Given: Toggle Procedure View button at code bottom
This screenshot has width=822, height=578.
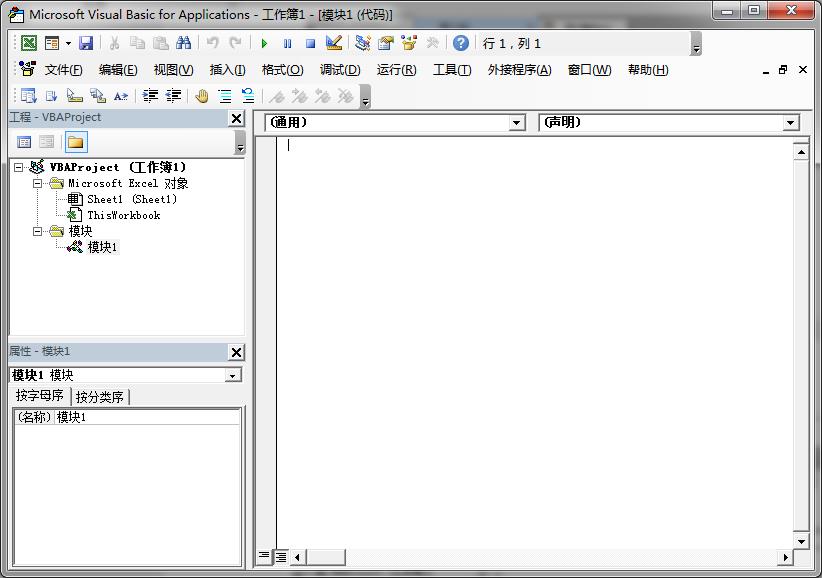Looking at the screenshot, I should coord(264,556).
